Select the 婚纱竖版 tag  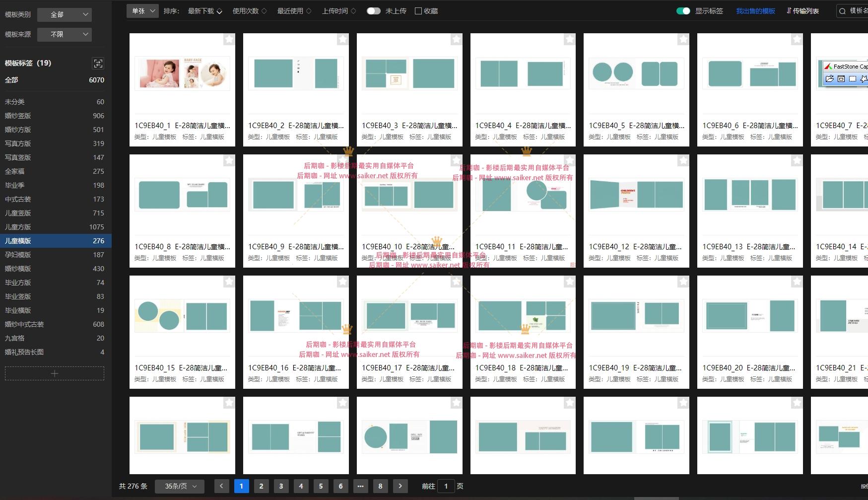[x=55, y=116]
